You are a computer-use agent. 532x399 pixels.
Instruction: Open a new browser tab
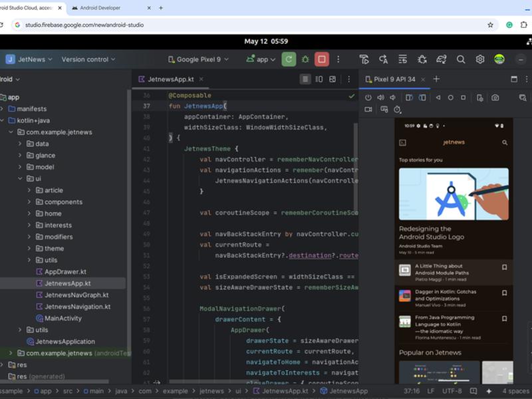point(161,8)
